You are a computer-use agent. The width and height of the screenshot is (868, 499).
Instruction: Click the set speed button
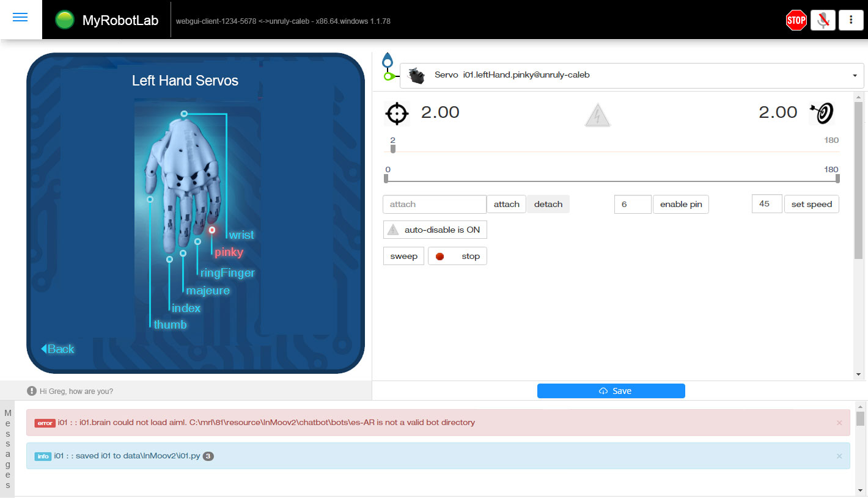coord(812,204)
